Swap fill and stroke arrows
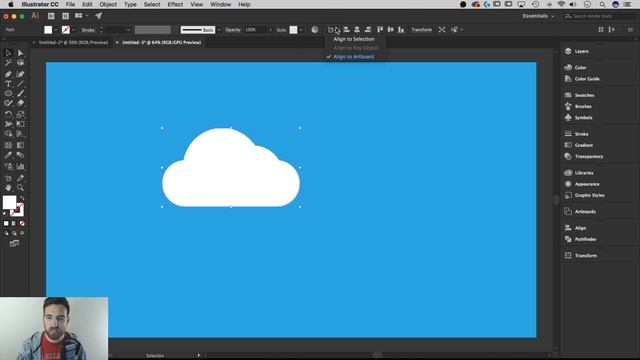This screenshot has width=640, height=360. point(22,198)
